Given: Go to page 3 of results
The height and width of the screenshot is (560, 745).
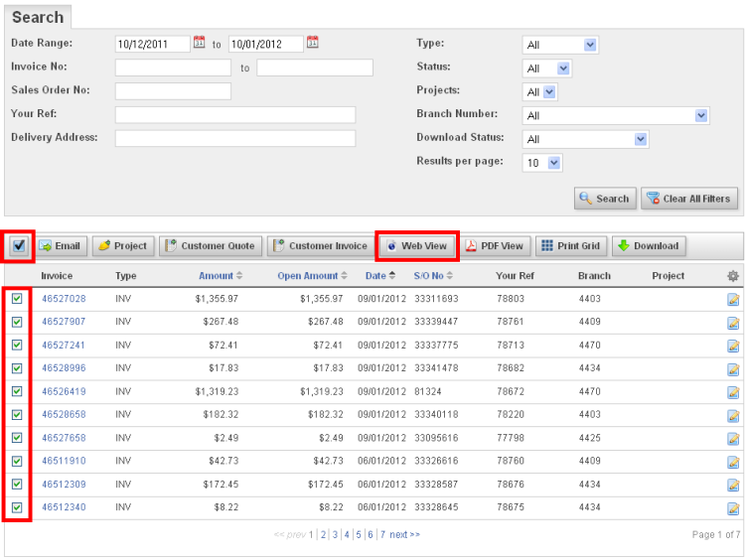Looking at the screenshot, I should pos(335,534).
